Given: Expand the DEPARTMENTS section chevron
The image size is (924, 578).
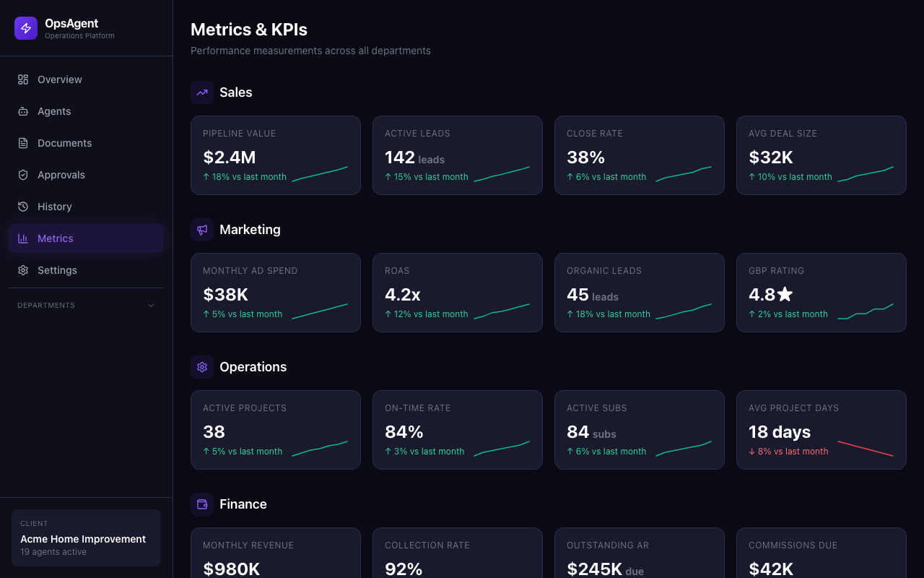Looking at the screenshot, I should (150, 305).
